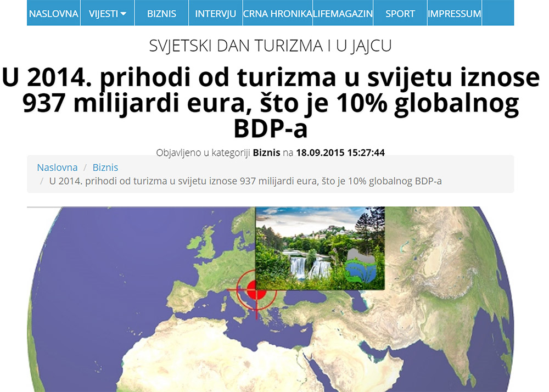Click the Naslovna breadcrumb link
Viewport: 549px width, 392px height.
tap(58, 167)
